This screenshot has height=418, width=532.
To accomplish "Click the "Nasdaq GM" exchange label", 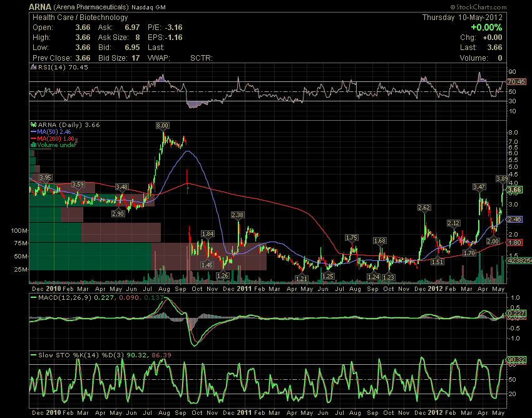I will 148,7.
